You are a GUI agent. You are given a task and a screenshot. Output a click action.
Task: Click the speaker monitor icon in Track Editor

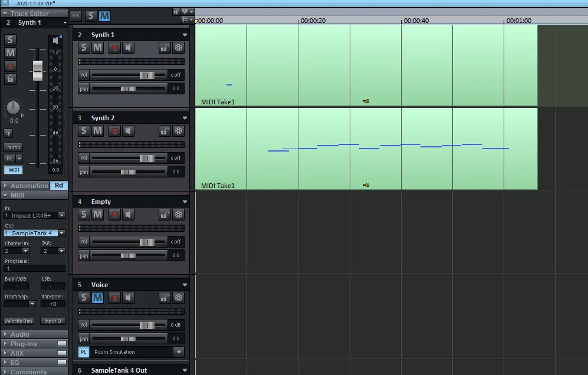pyautogui.click(x=55, y=41)
